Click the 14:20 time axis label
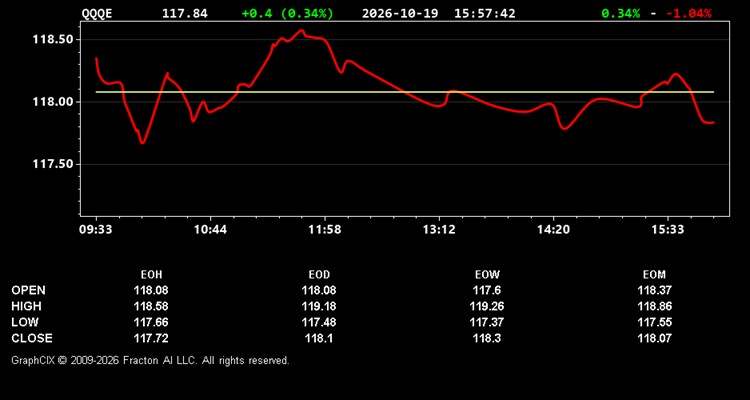The height and width of the screenshot is (400, 750). [553, 230]
